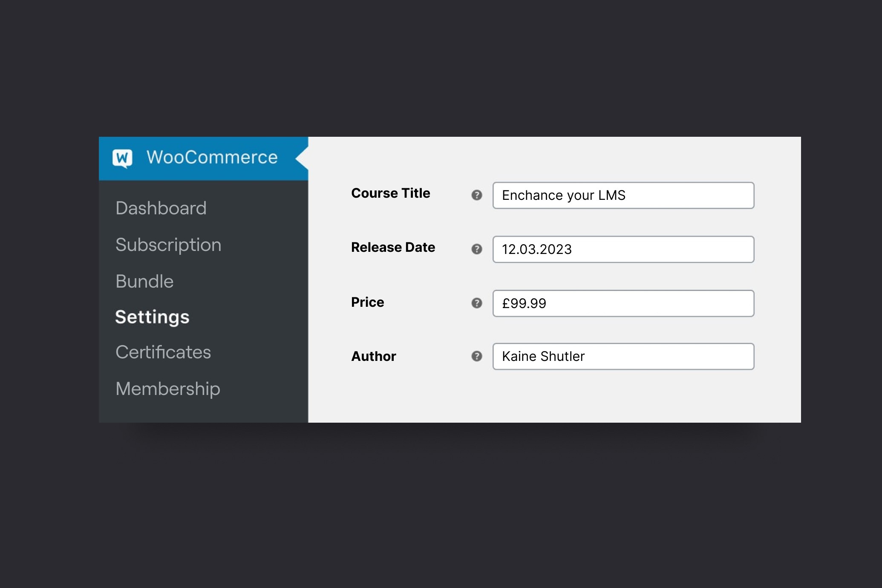Navigate to the Certificates page
Screen dimensions: 882x588
[x=163, y=352]
